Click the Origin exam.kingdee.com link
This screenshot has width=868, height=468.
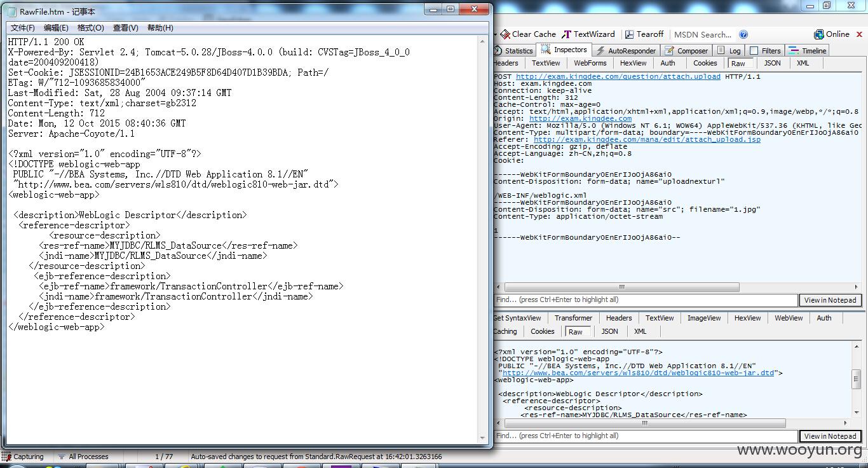(580, 118)
